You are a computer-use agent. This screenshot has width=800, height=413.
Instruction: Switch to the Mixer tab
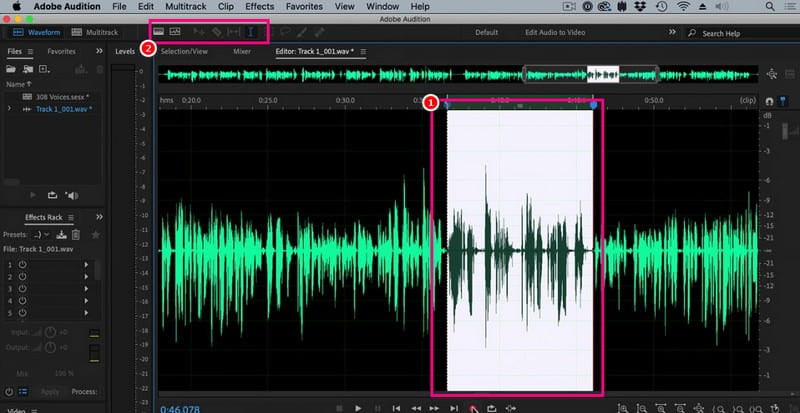242,51
